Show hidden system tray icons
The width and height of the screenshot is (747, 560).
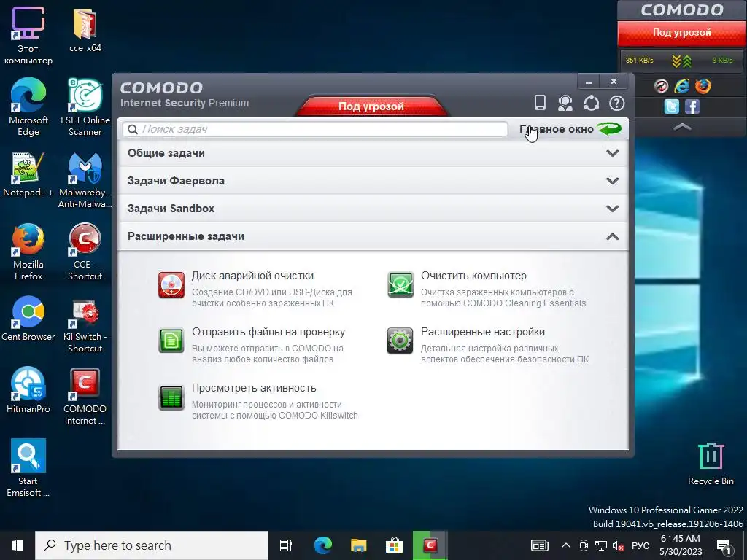pyautogui.click(x=565, y=545)
